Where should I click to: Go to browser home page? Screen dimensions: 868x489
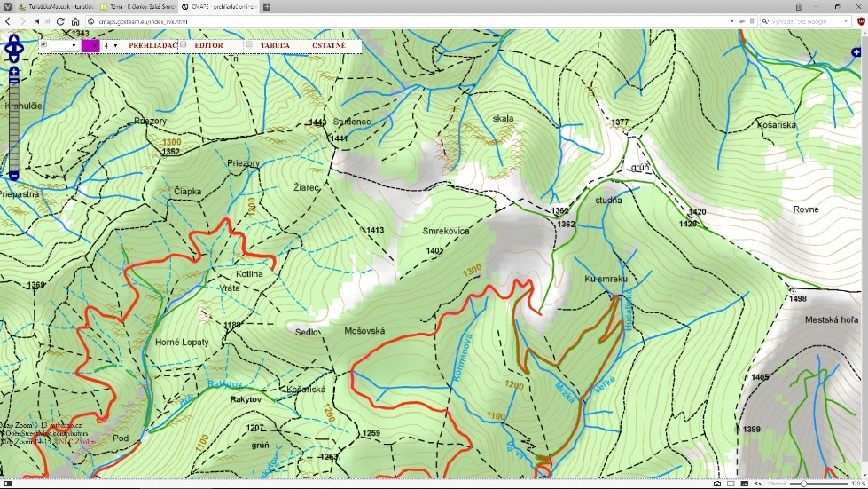tap(75, 21)
